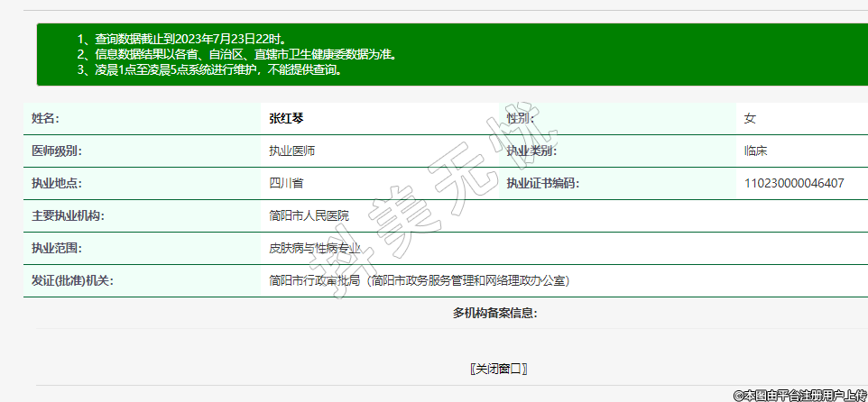Click the 关闭窗口 link
Viewport: 868px width, 402px height.
[498, 369]
